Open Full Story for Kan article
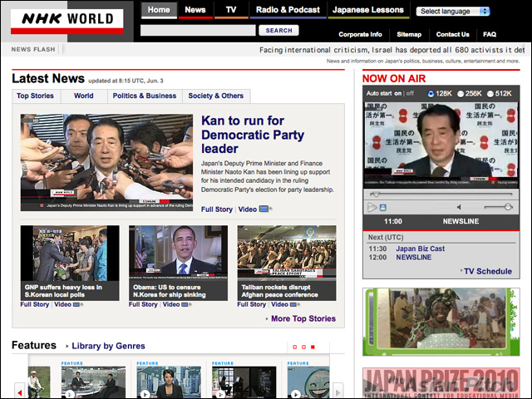The height and width of the screenshot is (399, 532). click(x=217, y=209)
